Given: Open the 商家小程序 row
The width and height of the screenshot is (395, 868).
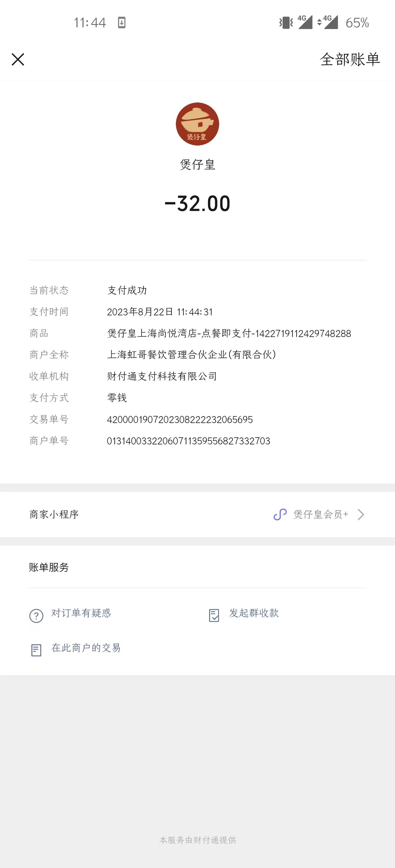Looking at the screenshot, I should pyautogui.click(x=197, y=514).
